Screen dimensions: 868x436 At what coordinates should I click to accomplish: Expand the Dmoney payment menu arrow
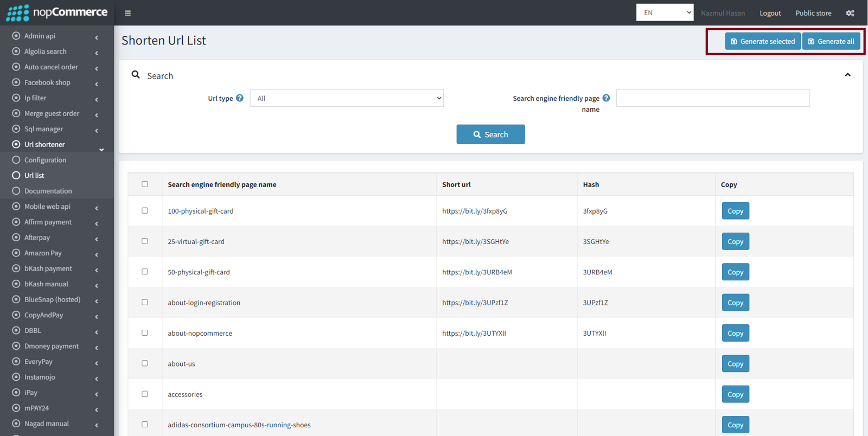[x=97, y=348]
